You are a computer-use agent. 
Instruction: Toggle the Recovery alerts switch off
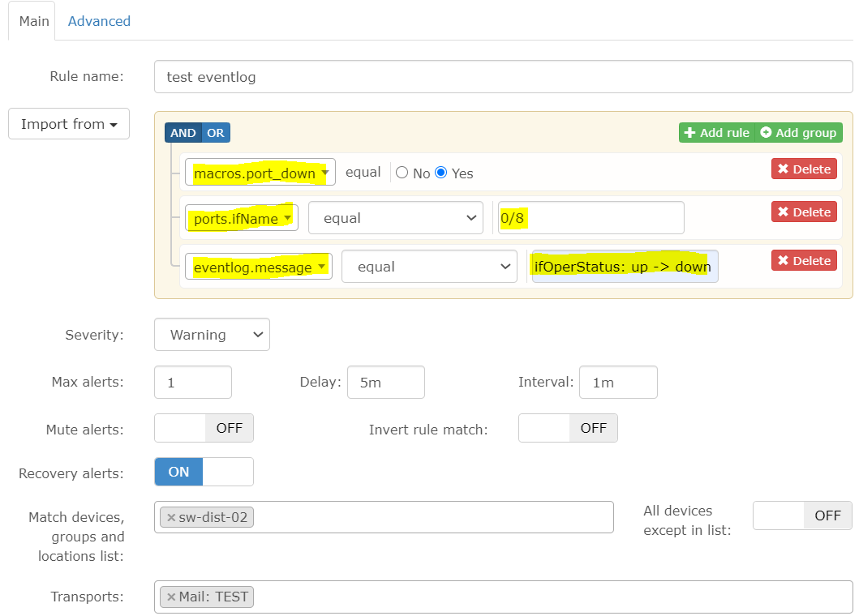click(x=204, y=472)
